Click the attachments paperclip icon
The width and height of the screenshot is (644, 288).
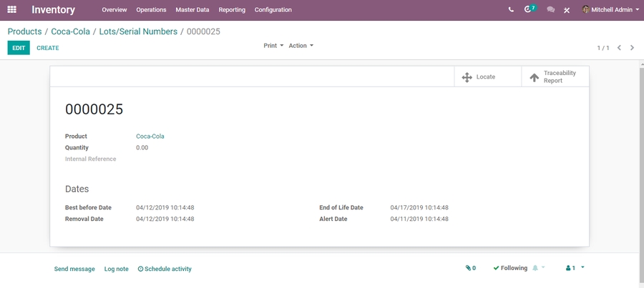point(470,268)
